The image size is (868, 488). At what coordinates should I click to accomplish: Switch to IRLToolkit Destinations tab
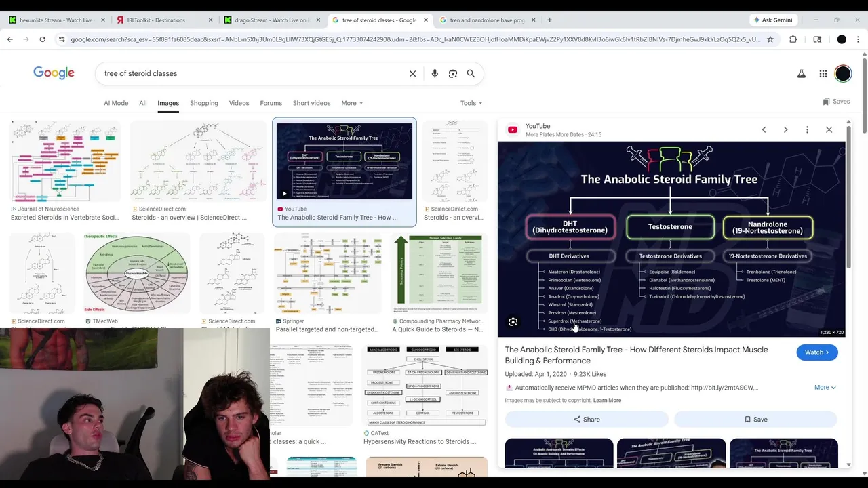163,20
